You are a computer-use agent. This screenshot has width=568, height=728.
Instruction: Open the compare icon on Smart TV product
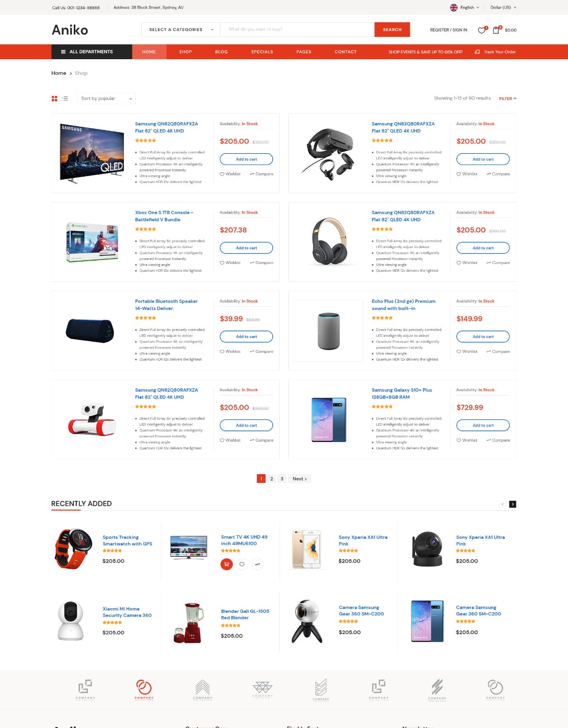tap(257, 564)
